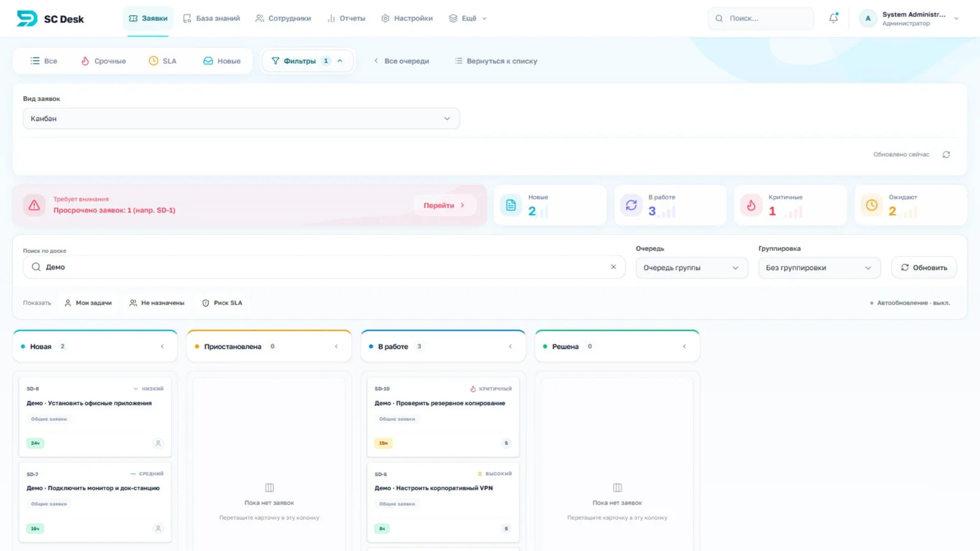Toggle the 'SLA' quick filter
This screenshot has height=551, width=980.
pos(162,61)
